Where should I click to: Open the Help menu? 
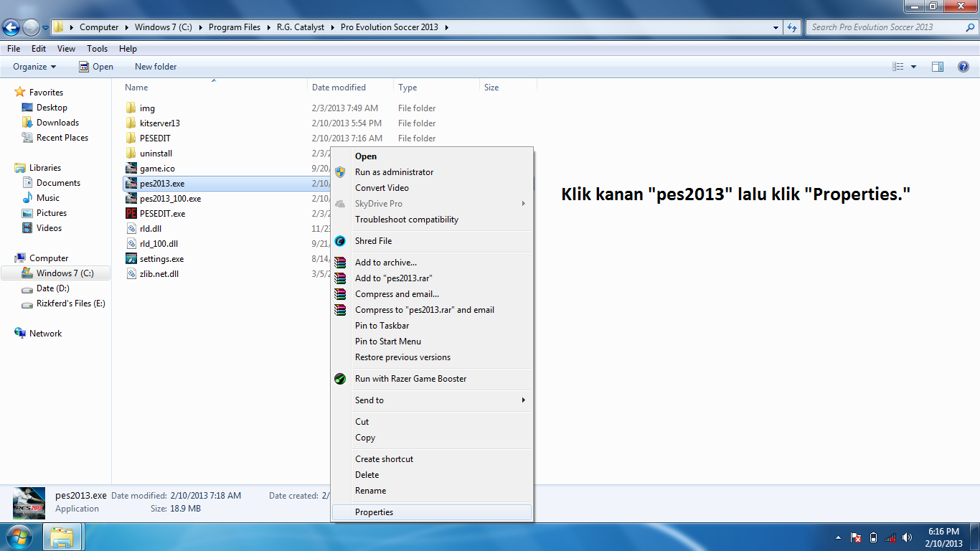128,49
